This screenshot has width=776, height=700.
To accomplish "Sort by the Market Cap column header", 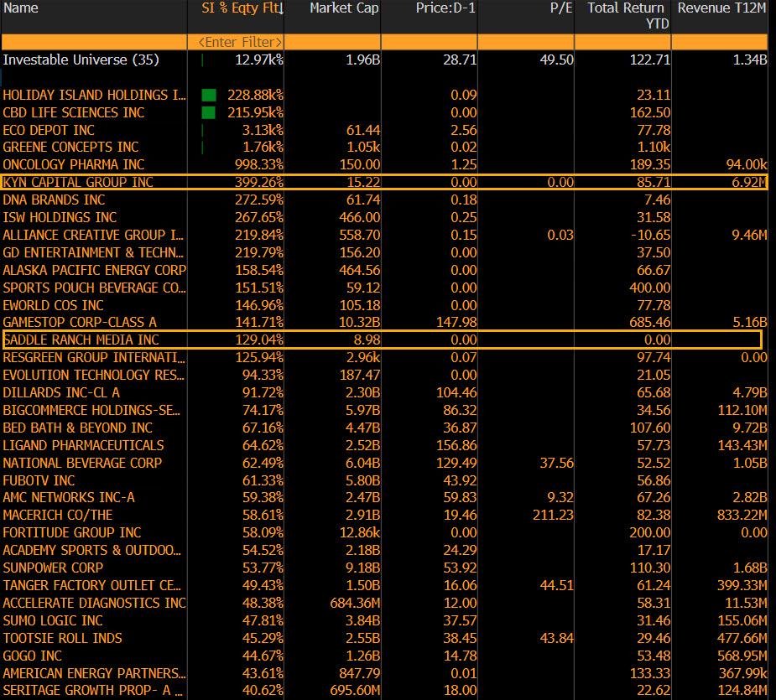I will click(x=344, y=8).
